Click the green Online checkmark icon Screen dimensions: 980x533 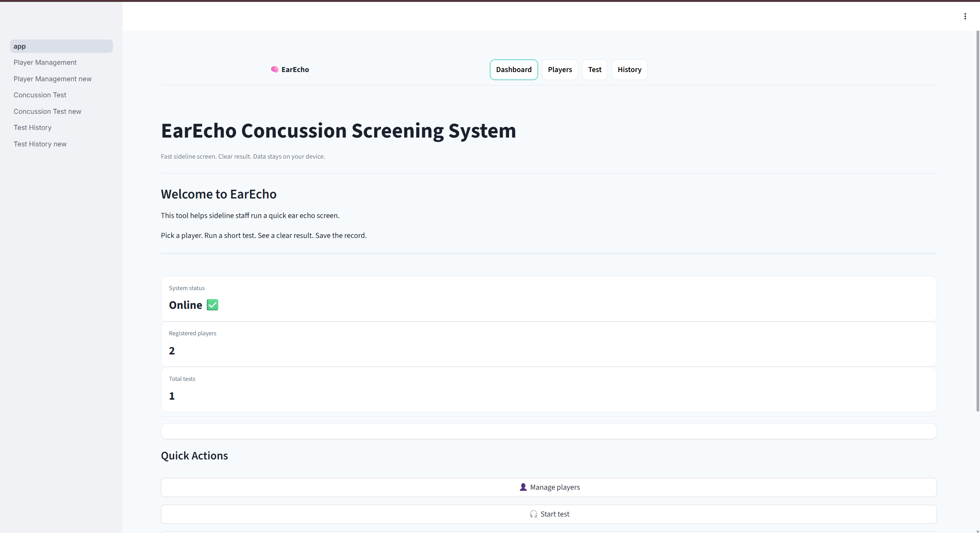click(212, 305)
